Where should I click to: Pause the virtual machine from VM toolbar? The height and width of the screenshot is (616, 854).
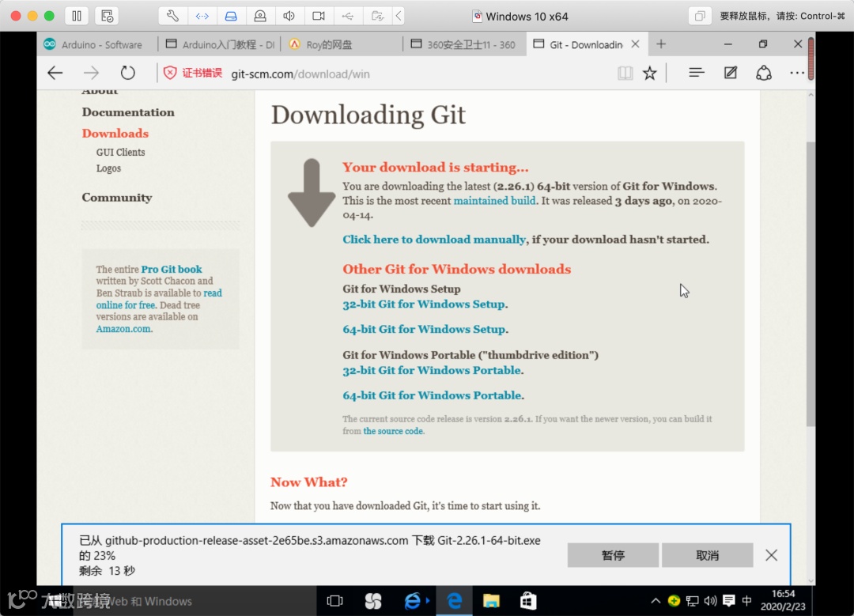click(x=77, y=16)
